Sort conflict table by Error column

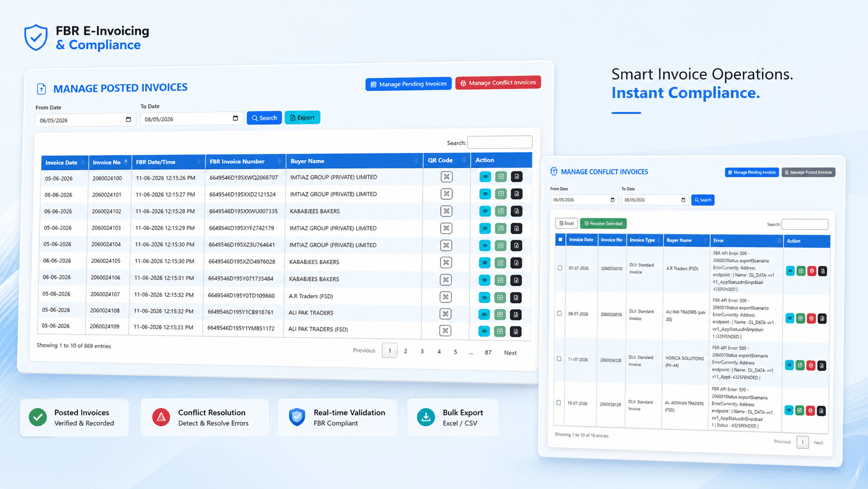[x=747, y=241]
